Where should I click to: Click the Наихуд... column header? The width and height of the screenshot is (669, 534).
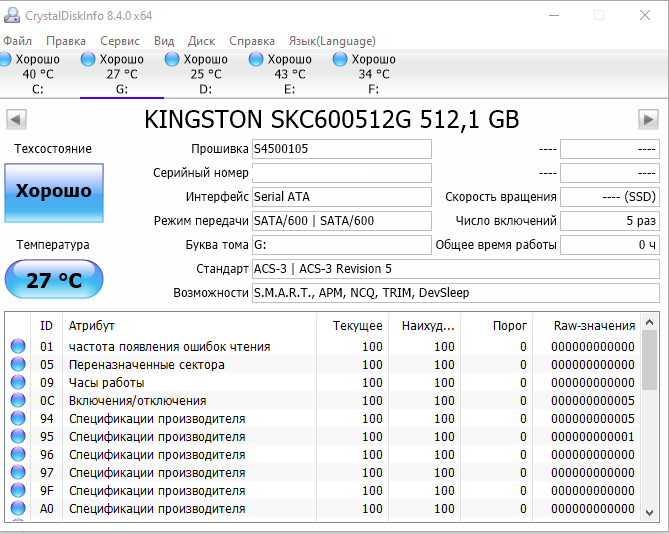pos(425,325)
